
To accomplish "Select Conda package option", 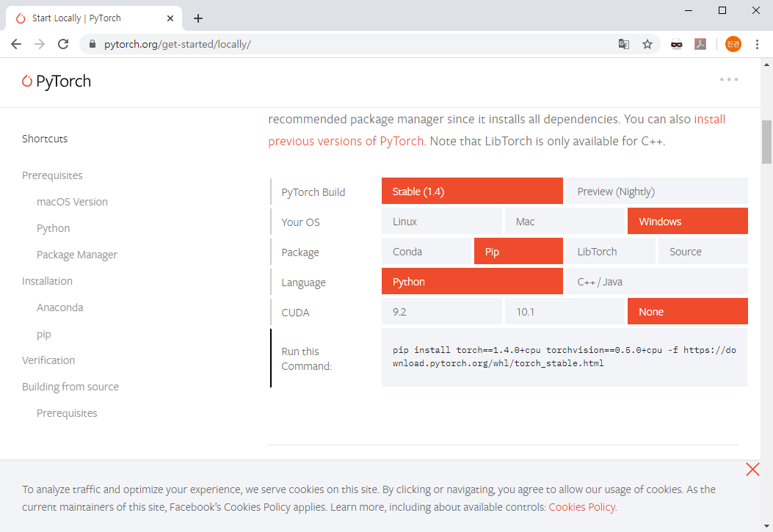I will click(426, 252).
